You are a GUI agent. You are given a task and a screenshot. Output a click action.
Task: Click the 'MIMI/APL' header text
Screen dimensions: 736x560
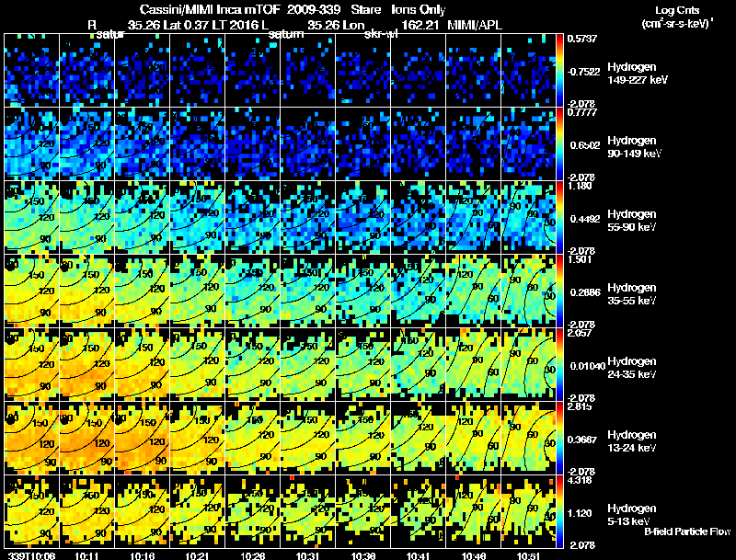pos(475,25)
